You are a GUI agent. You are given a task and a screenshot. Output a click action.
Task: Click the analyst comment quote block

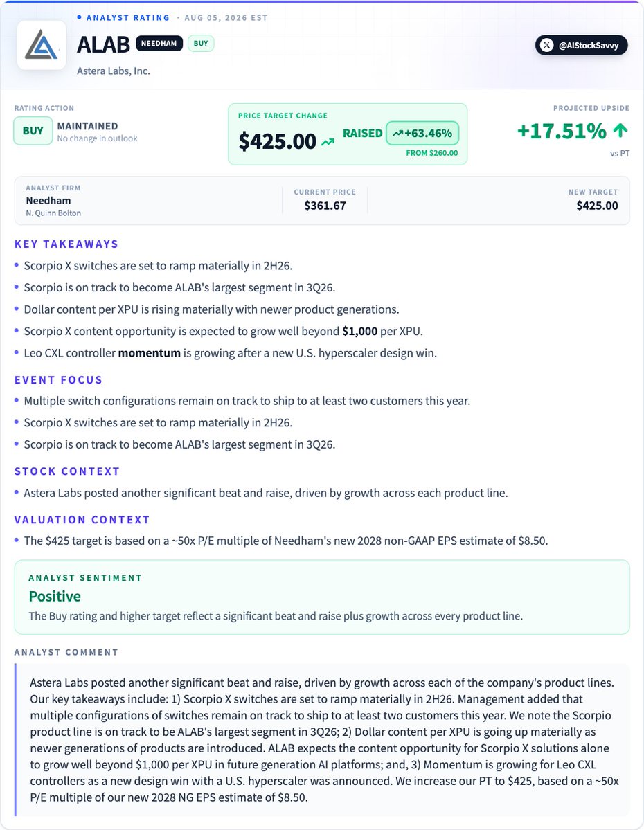322,739
